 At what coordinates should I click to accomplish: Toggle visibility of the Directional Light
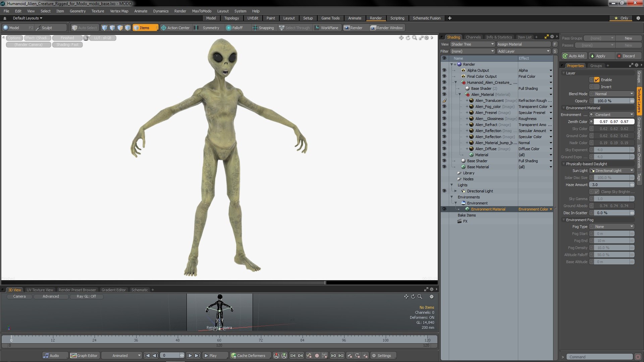coord(444,191)
